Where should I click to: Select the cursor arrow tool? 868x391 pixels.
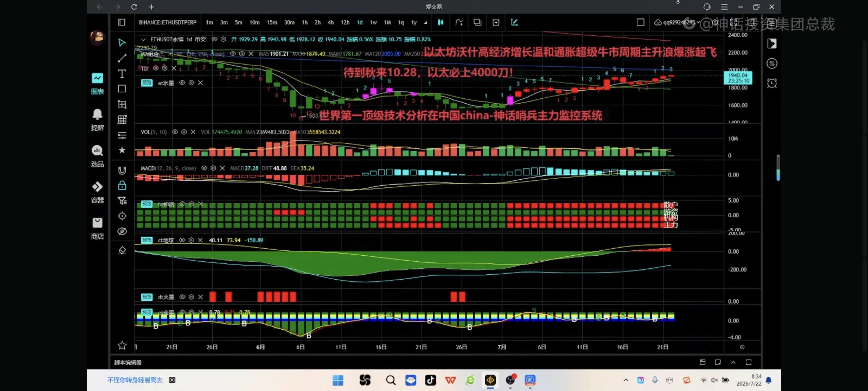click(x=122, y=43)
